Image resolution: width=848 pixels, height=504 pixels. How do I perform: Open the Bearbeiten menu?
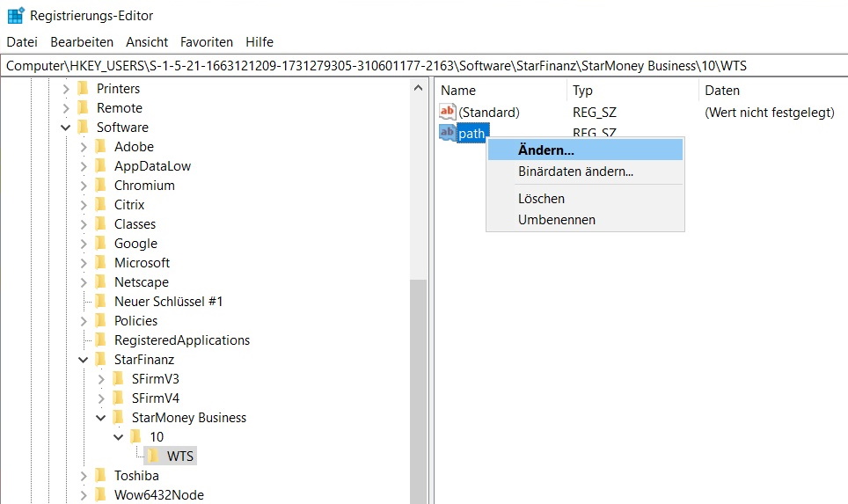[x=82, y=41]
